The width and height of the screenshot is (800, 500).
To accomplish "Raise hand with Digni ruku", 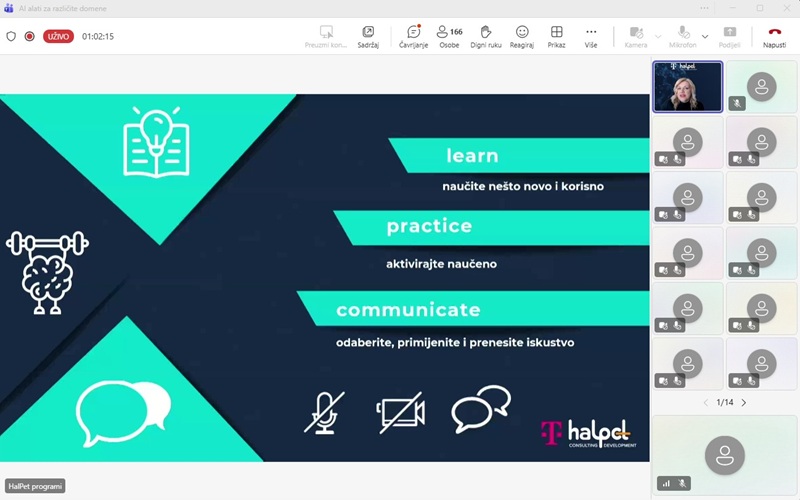I will [486, 36].
